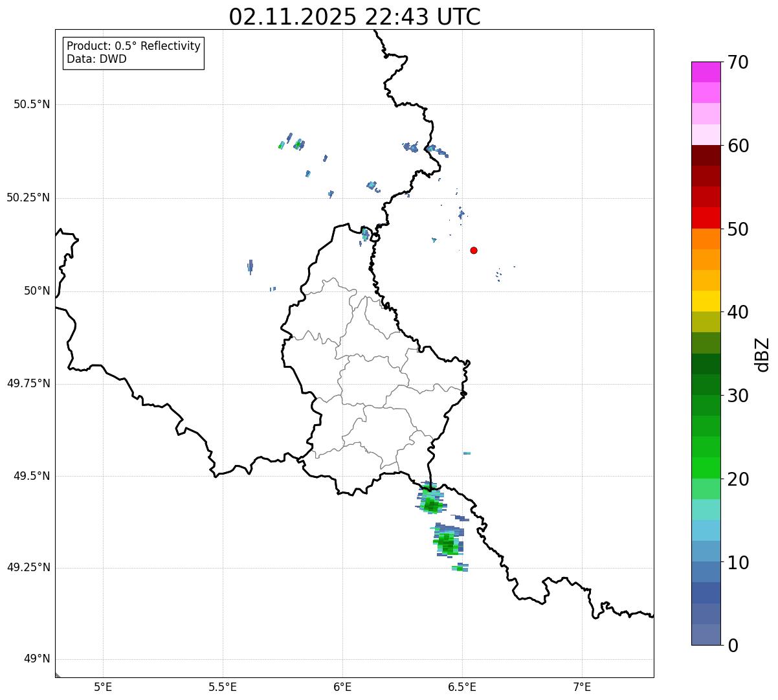This screenshot has width=778, height=700.
Task: Click the 'Product: 0.5° Reflectivity' legend text
Action: click(133, 47)
